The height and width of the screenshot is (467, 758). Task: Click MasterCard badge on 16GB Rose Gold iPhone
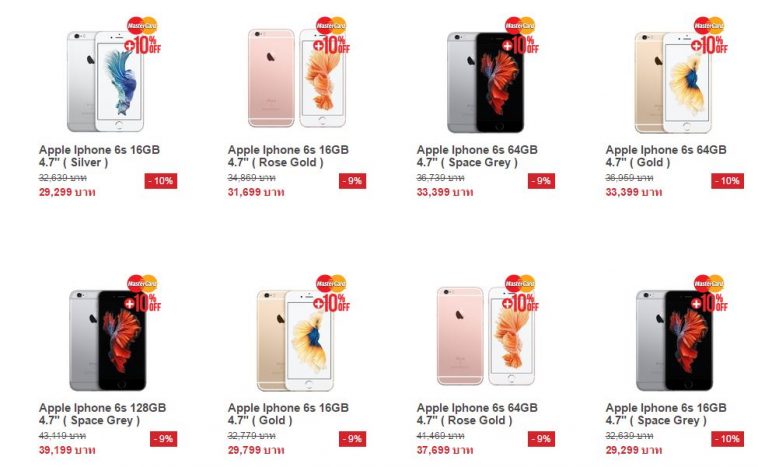pyautogui.click(x=332, y=36)
